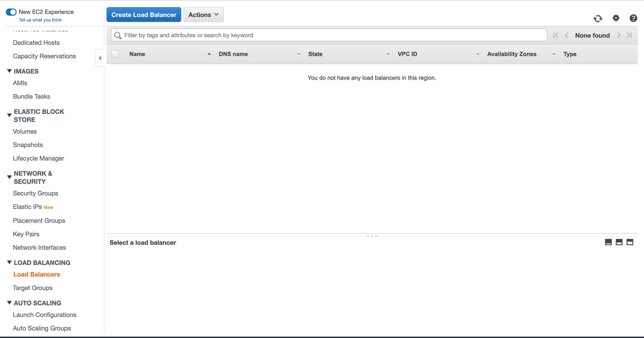Open the settings gear icon

(x=616, y=18)
